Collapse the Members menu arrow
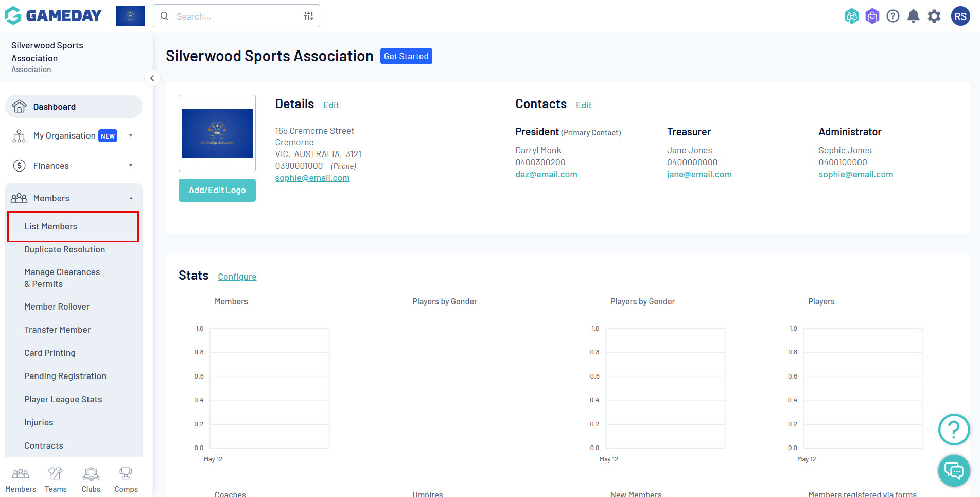This screenshot has height=497, width=980. (131, 198)
